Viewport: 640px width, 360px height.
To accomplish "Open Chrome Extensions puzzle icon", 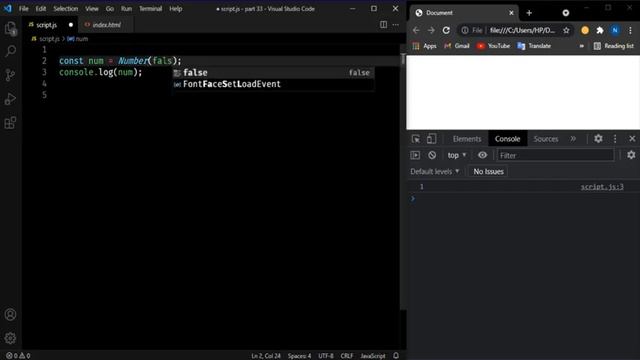I will tap(600, 30).
